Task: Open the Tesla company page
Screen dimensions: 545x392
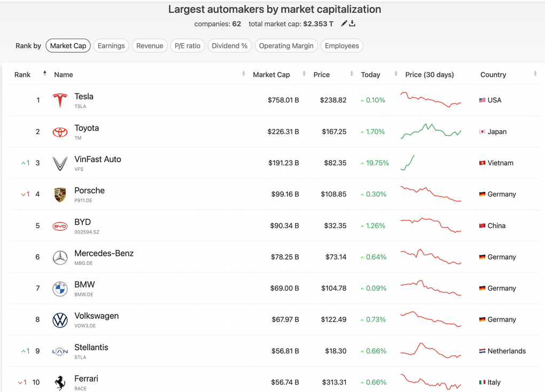Action: click(84, 97)
